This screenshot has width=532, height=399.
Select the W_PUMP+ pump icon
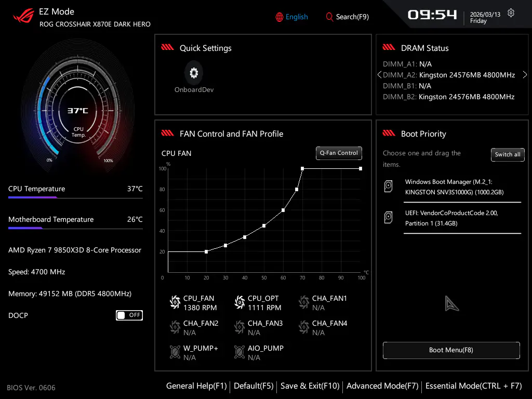pos(175,352)
